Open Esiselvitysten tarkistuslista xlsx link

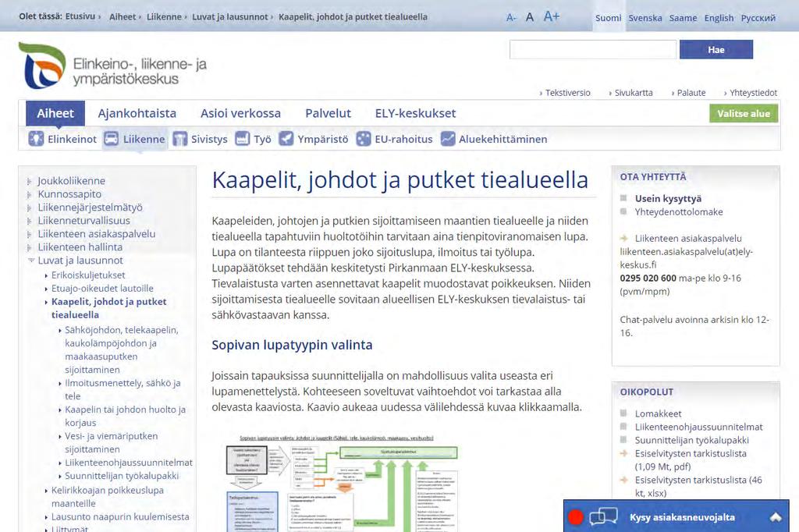pos(698,487)
